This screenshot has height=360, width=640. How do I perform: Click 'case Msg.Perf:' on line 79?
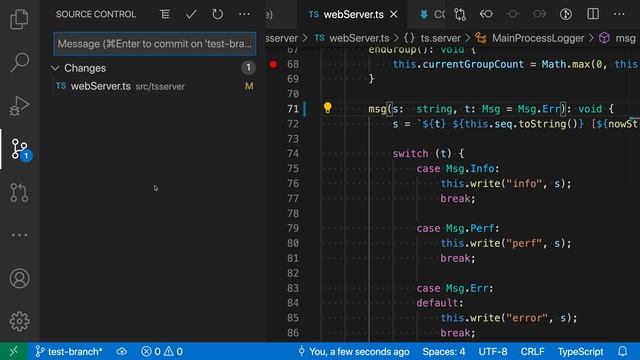click(x=458, y=228)
